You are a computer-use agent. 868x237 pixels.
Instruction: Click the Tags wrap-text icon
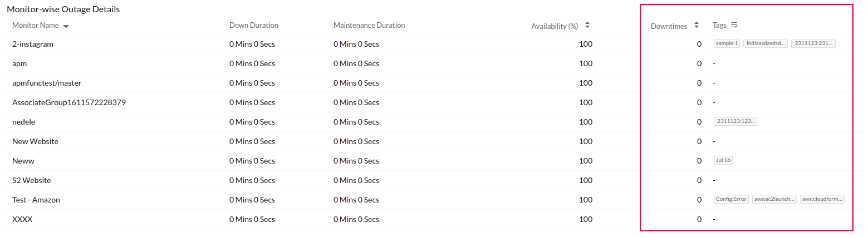(734, 25)
